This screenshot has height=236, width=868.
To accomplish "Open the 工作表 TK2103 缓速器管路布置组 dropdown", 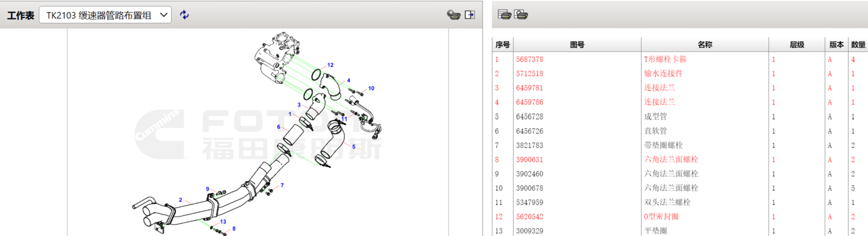I will [x=105, y=16].
